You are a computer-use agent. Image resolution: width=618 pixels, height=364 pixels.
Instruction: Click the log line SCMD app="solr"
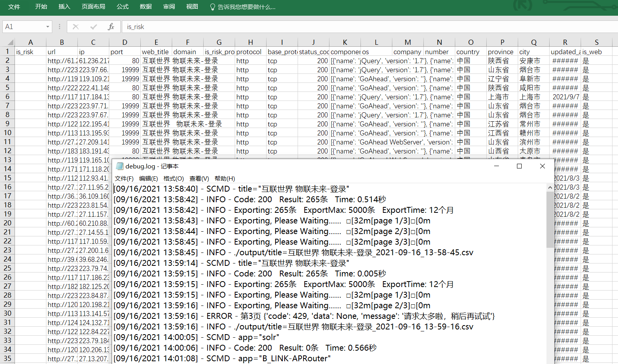coord(197,337)
